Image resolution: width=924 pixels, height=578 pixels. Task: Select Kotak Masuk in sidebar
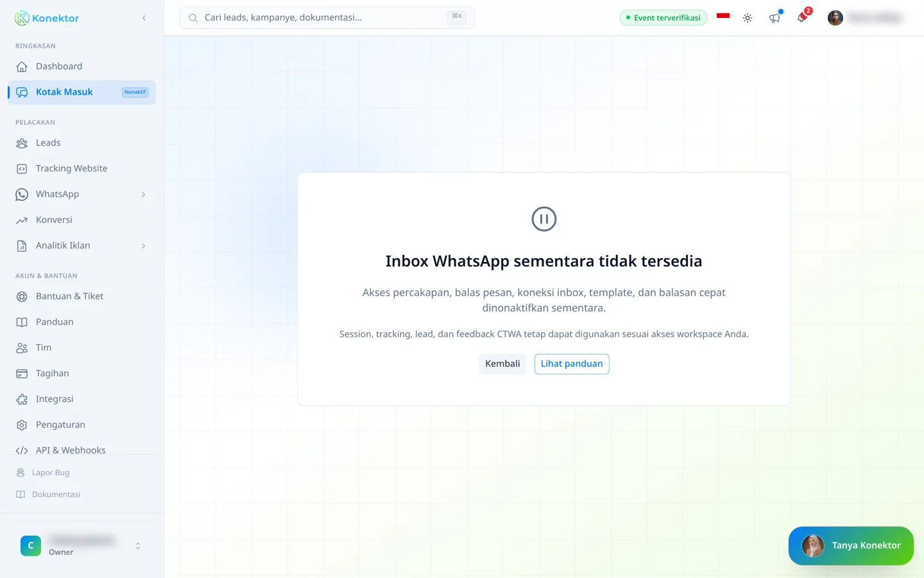(x=81, y=92)
